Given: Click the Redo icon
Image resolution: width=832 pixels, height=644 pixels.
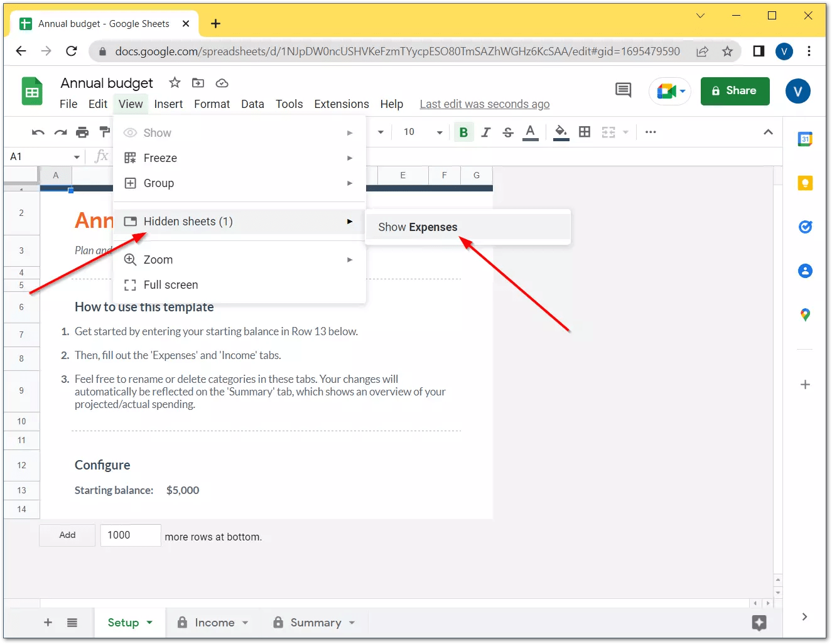Looking at the screenshot, I should (x=61, y=132).
